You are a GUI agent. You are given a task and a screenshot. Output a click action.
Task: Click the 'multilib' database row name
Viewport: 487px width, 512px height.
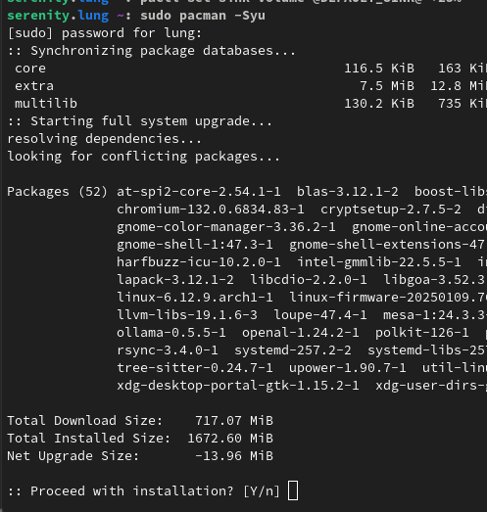(x=46, y=103)
